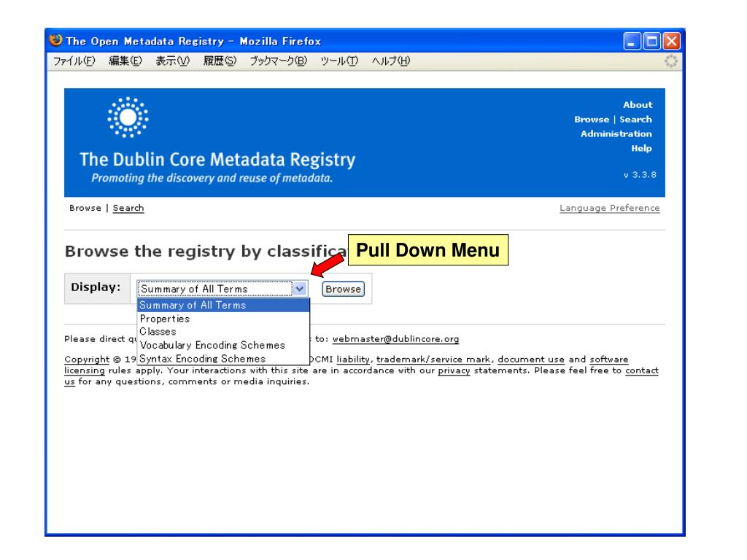The image size is (747, 560).
Task: Open the privacy statements link
Action: (454, 370)
